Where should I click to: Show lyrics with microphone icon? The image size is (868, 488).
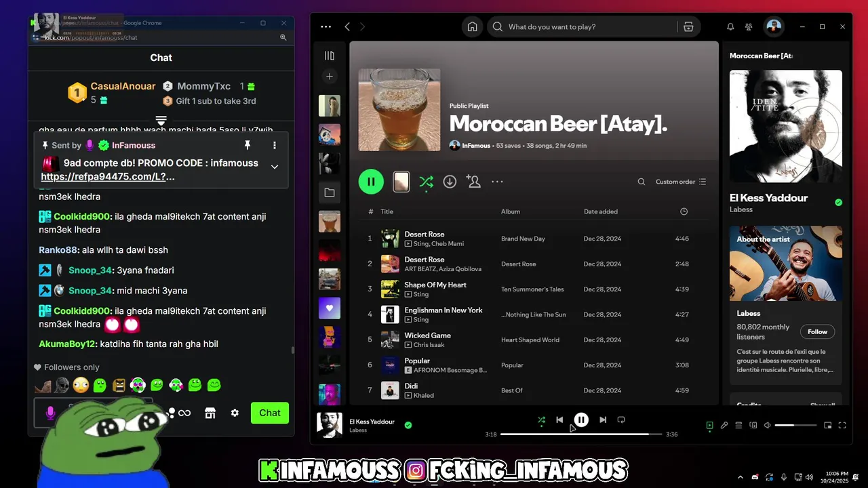(724, 426)
